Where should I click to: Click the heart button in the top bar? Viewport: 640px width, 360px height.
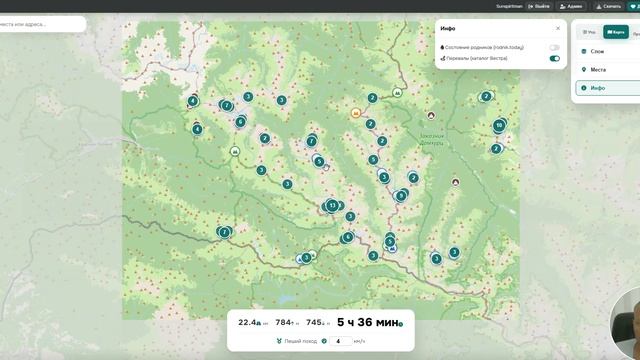634,6
